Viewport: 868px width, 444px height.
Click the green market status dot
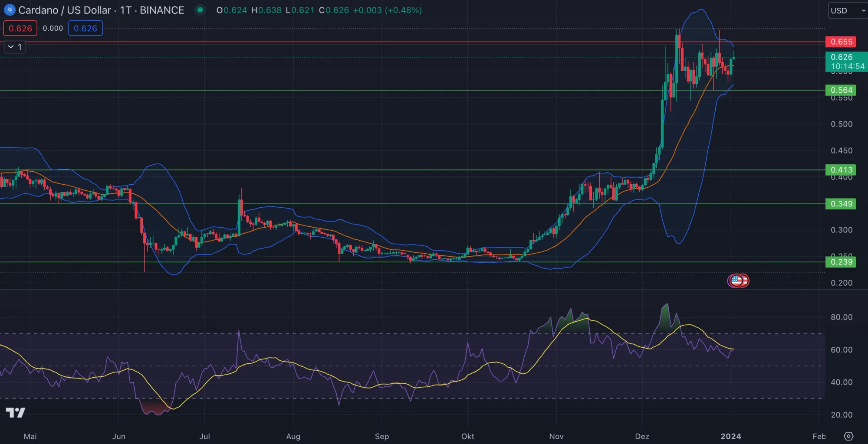click(x=200, y=10)
